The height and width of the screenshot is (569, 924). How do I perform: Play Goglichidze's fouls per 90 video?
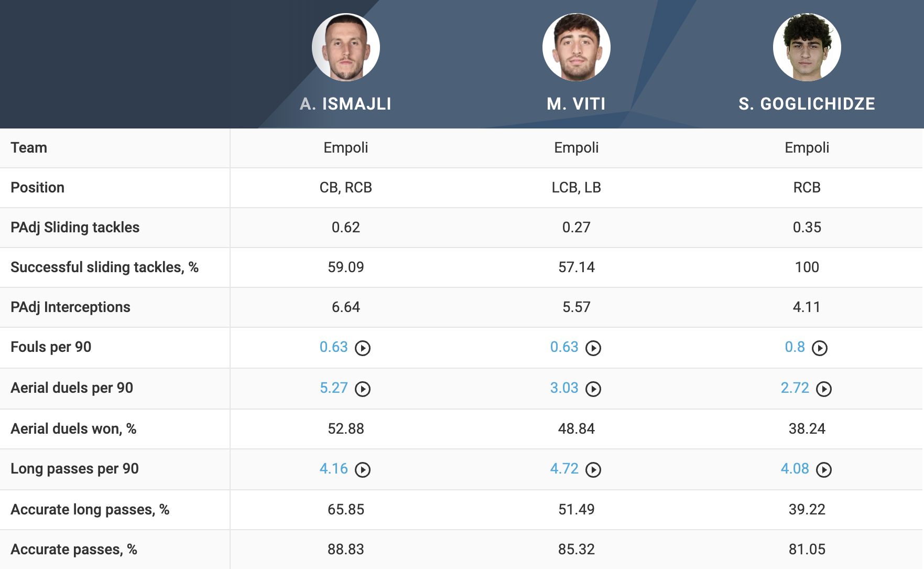click(820, 348)
